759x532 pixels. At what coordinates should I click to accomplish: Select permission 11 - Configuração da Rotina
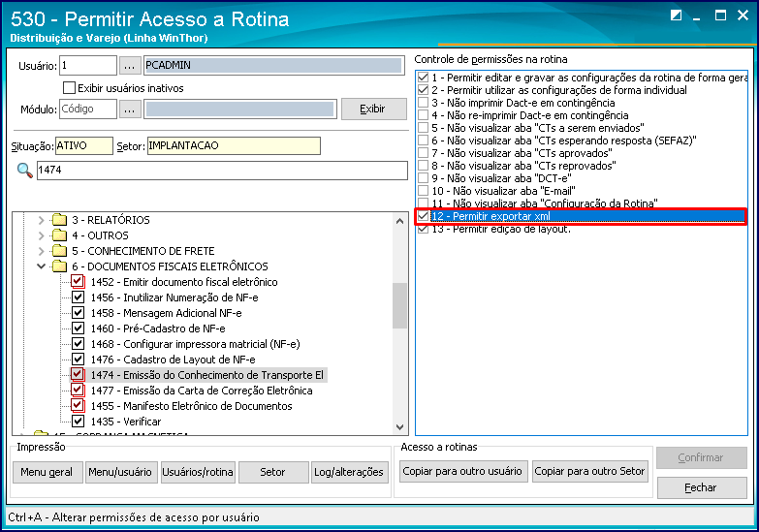(x=545, y=203)
